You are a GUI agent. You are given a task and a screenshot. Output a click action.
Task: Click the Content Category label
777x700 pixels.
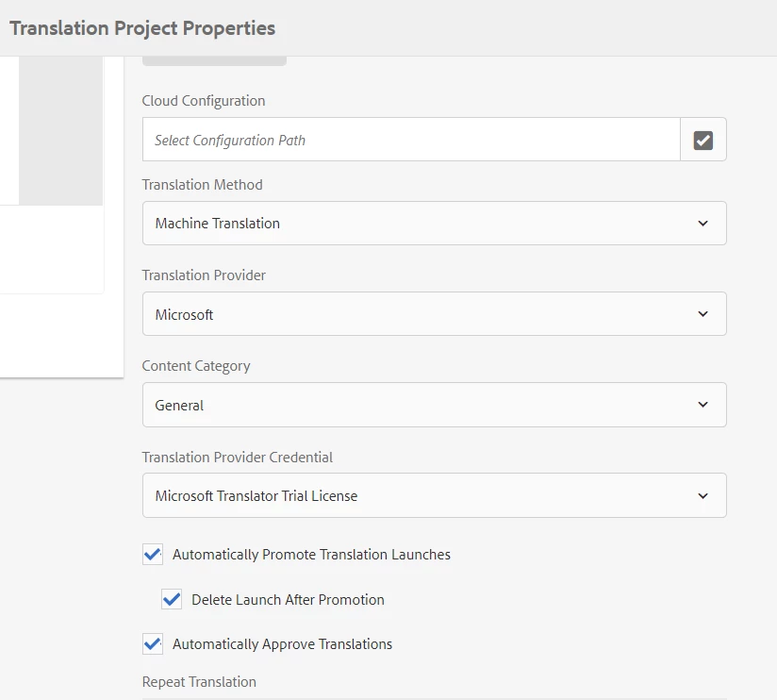(x=196, y=366)
